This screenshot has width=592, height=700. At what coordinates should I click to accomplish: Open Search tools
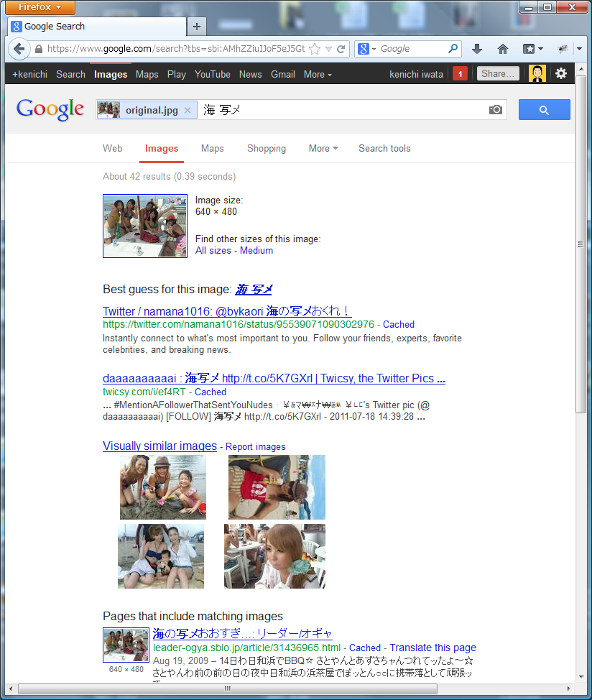point(384,149)
